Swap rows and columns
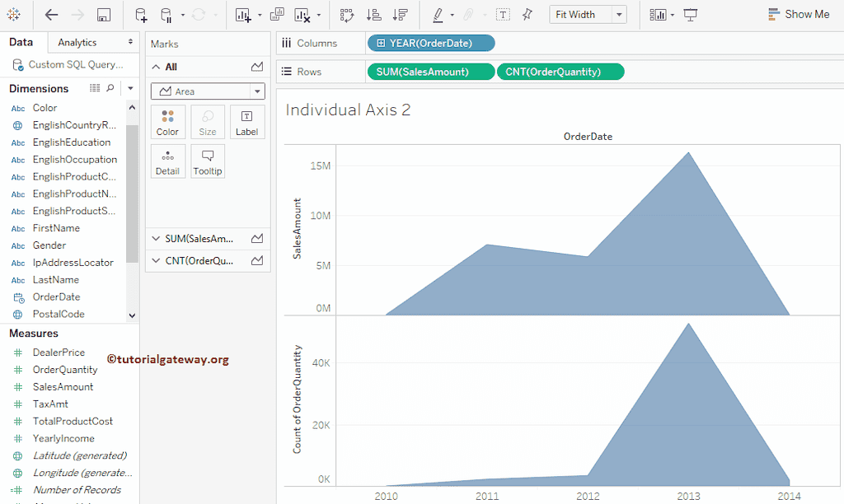 tap(345, 14)
